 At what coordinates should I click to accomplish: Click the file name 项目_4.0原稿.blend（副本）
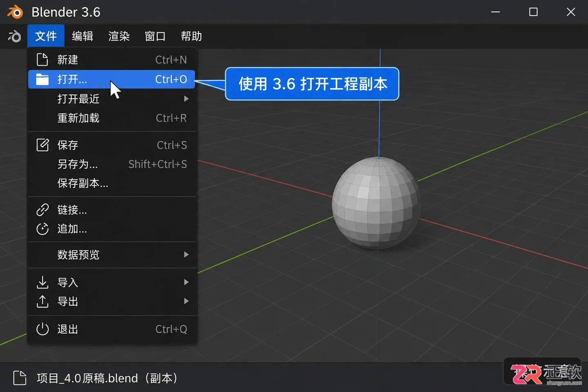pyautogui.click(x=107, y=378)
